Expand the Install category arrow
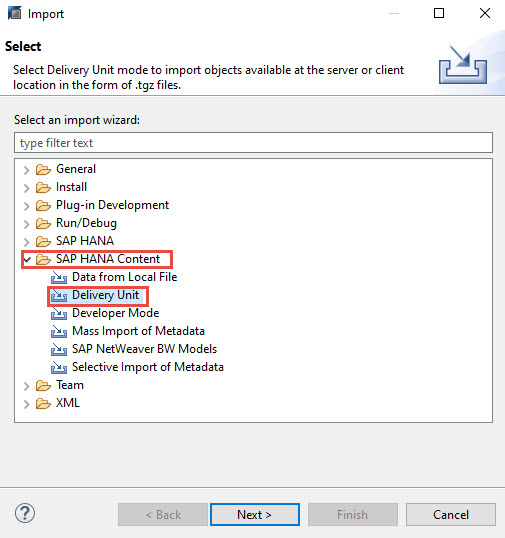The height and width of the screenshot is (538, 505). pyautogui.click(x=26, y=188)
